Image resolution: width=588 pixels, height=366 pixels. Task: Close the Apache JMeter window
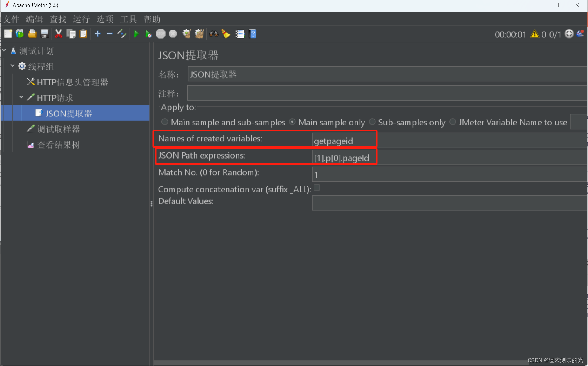tap(577, 5)
